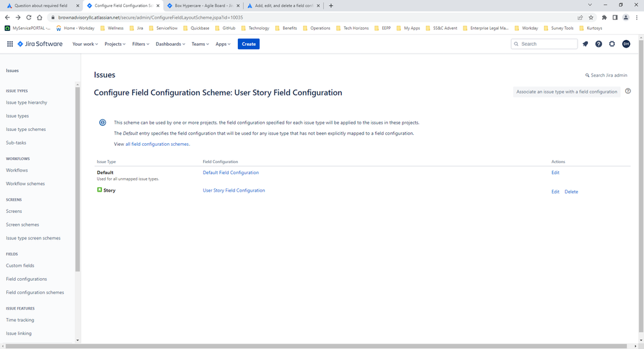Click Associate an issue type with a field configuration

click(x=567, y=92)
